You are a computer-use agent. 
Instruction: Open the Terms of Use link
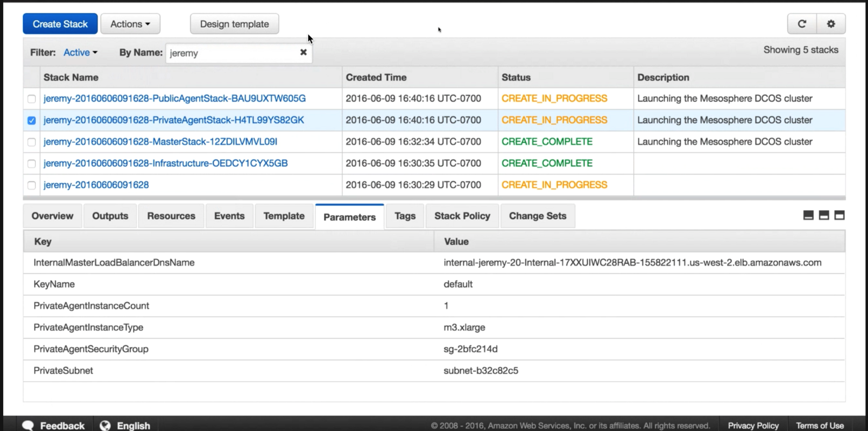pos(820,426)
